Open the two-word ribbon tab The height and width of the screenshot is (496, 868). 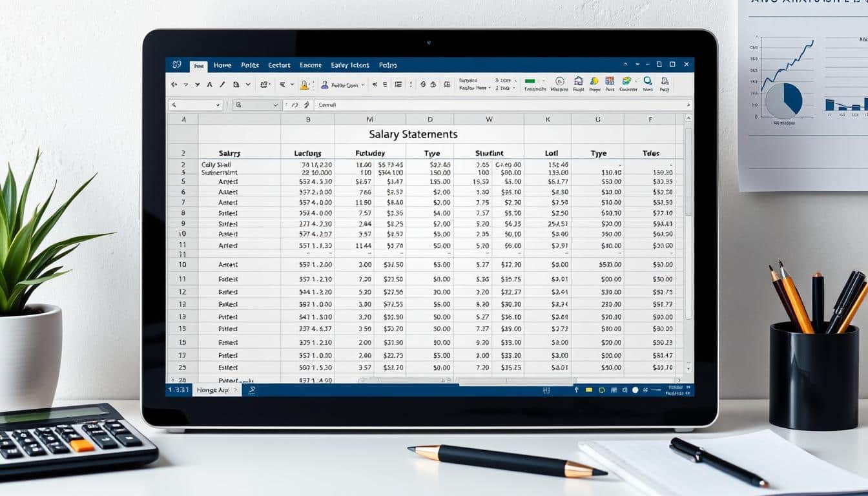(350, 65)
